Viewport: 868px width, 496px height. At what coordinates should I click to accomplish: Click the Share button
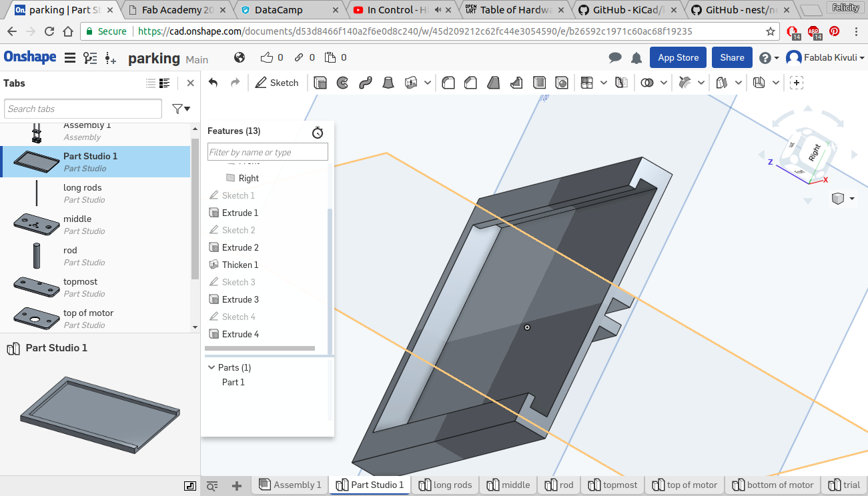click(x=732, y=57)
